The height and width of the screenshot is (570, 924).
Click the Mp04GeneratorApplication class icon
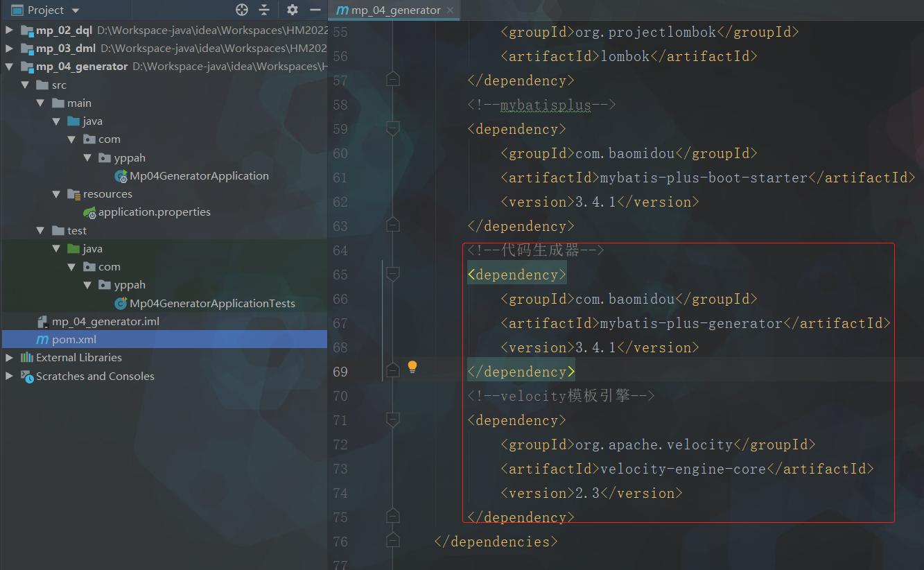coord(121,176)
